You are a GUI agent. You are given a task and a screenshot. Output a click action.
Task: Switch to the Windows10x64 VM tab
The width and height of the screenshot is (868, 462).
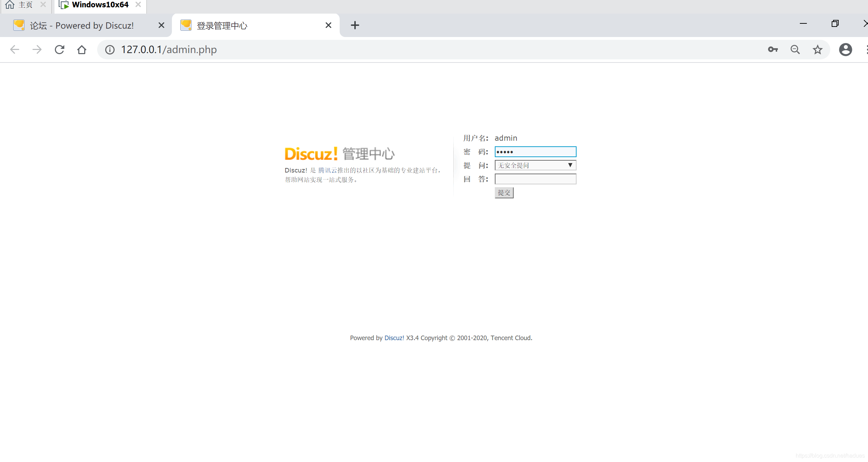coord(100,5)
